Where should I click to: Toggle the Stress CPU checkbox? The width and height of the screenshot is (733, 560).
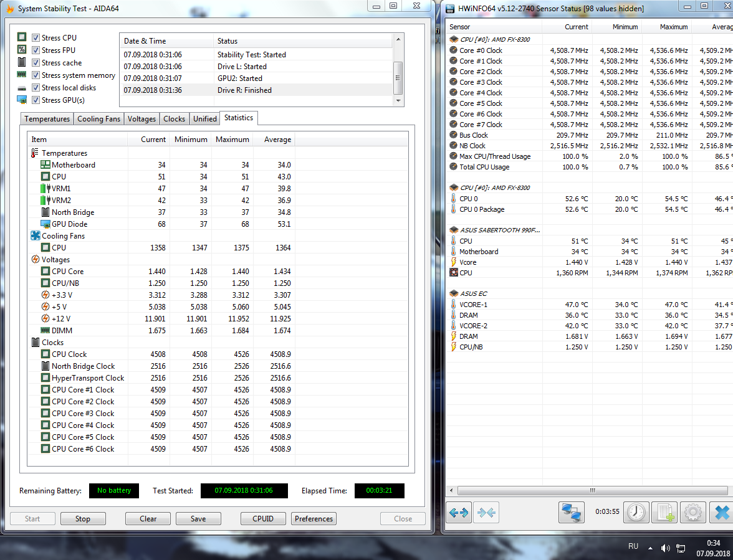(36, 37)
